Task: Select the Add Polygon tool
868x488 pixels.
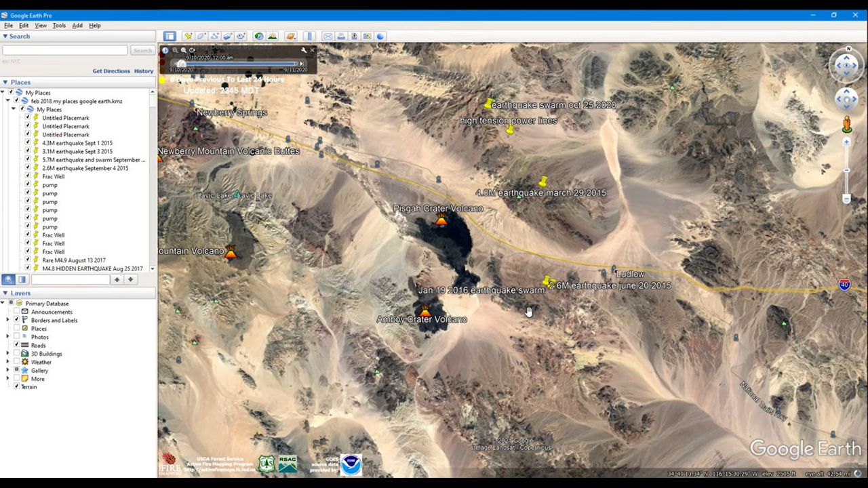Action: 201,36
